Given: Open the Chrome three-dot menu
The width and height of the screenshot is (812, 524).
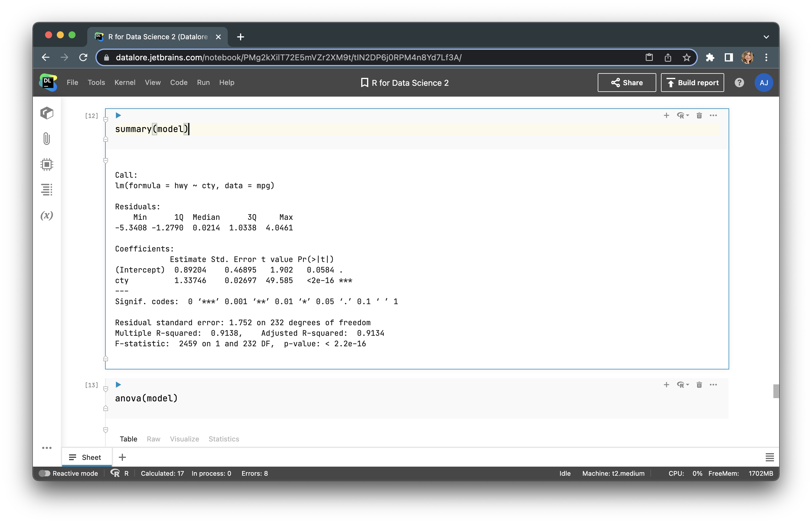Looking at the screenshot, I should pyautogui.click(x=766, y=57).
